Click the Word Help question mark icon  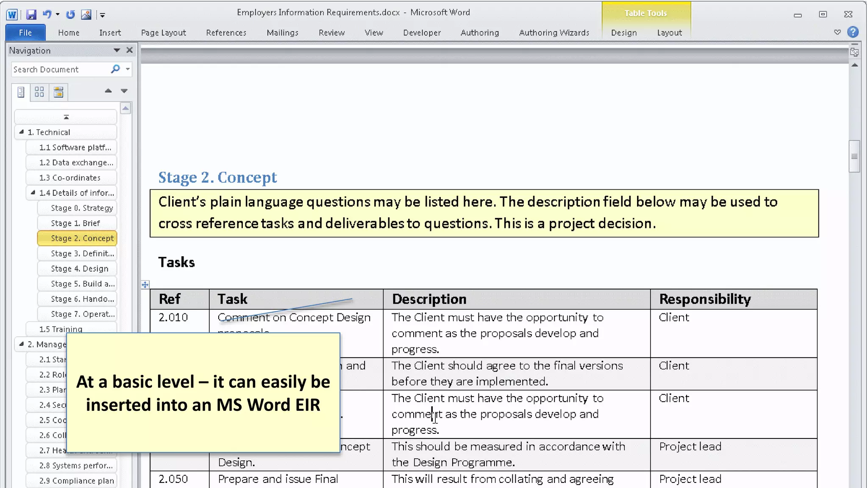pos(853,32)
